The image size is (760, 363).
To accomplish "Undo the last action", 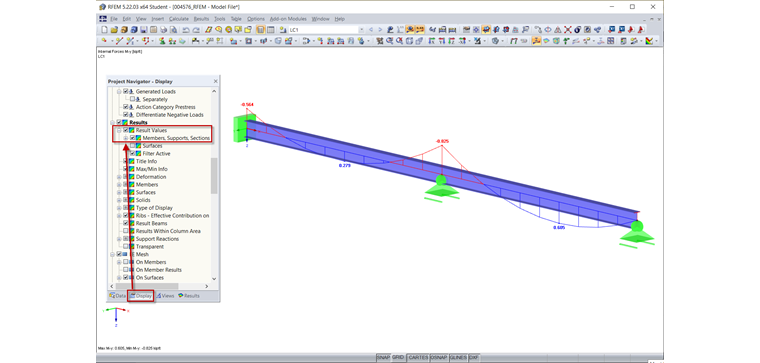I will (186, 30).
